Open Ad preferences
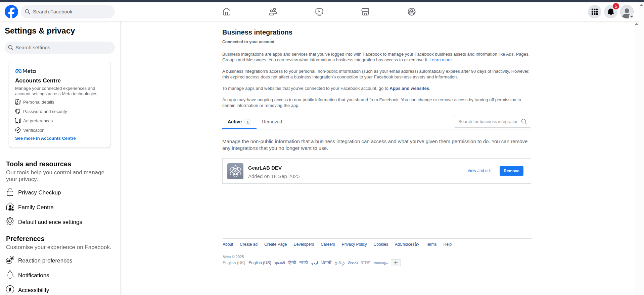The height and width of the screenshot is (295, 644). click(38, 121)
